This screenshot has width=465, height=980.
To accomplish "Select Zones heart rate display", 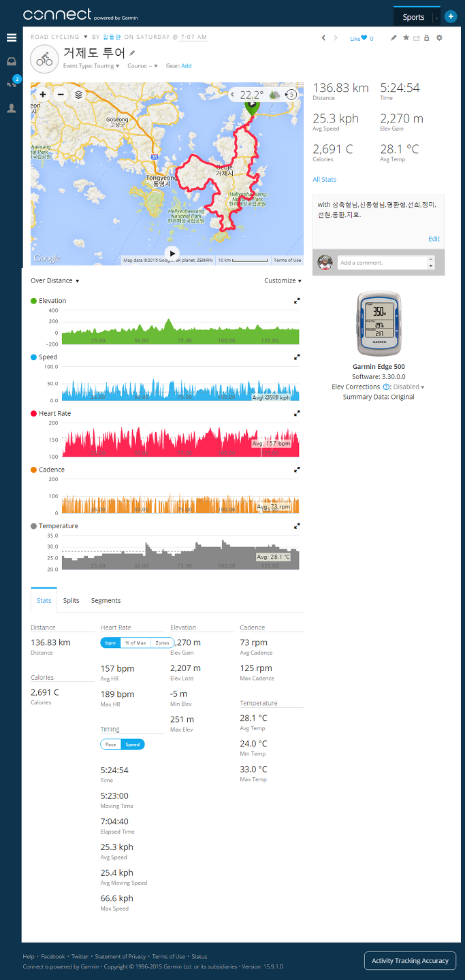I will click(162, 642).
